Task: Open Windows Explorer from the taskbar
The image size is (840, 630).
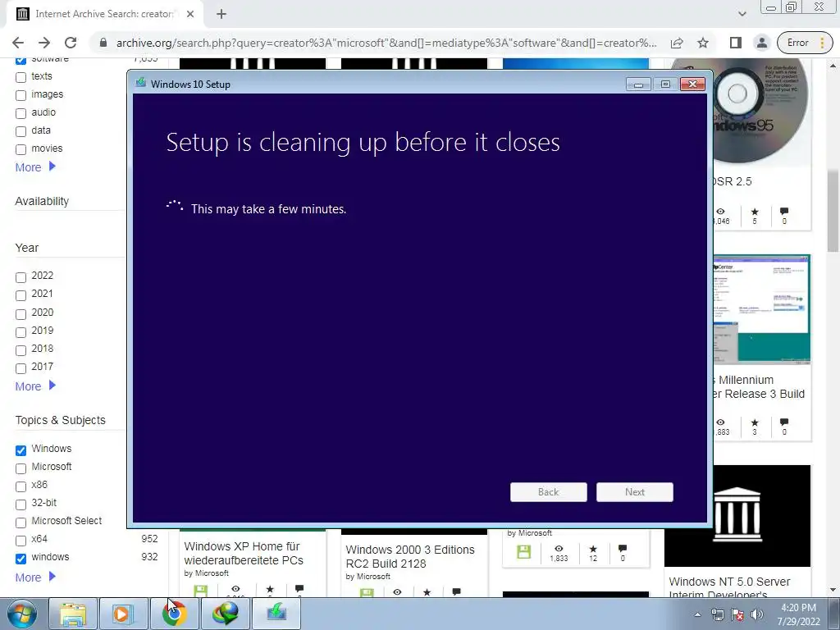Action: tap(73, 614)
